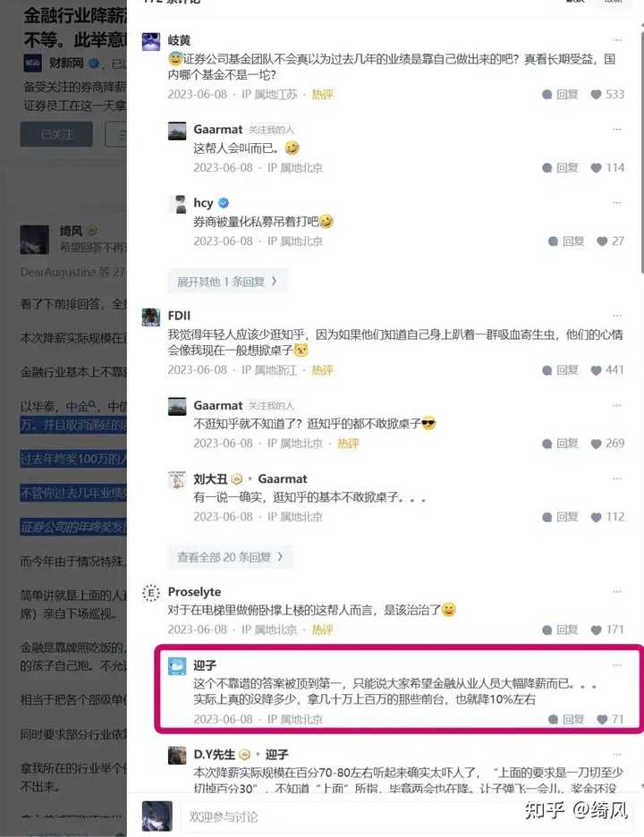Viewport: 644px width, 837px height.
Task: Like Gaarmat's comment with 114 likes
Action: coord(607,167)
